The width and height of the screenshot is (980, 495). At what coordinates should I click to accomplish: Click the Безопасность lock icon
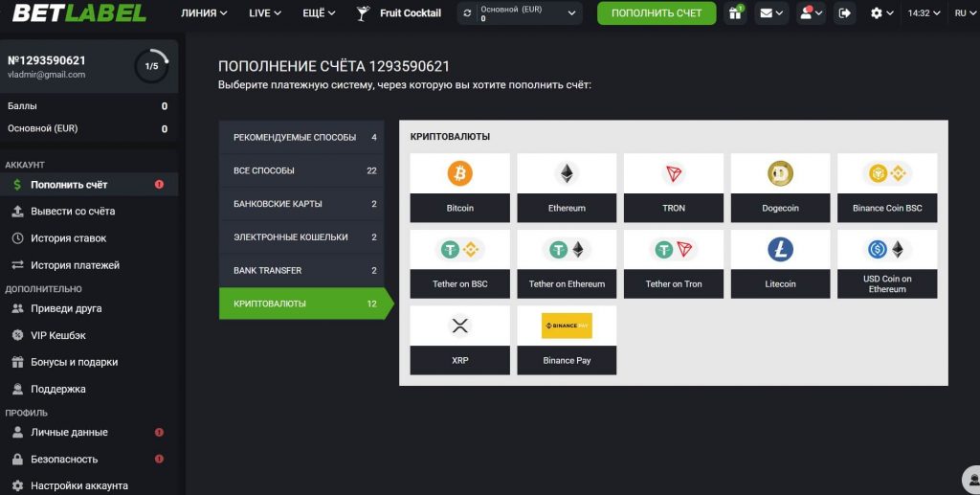[x=17, y=459]
